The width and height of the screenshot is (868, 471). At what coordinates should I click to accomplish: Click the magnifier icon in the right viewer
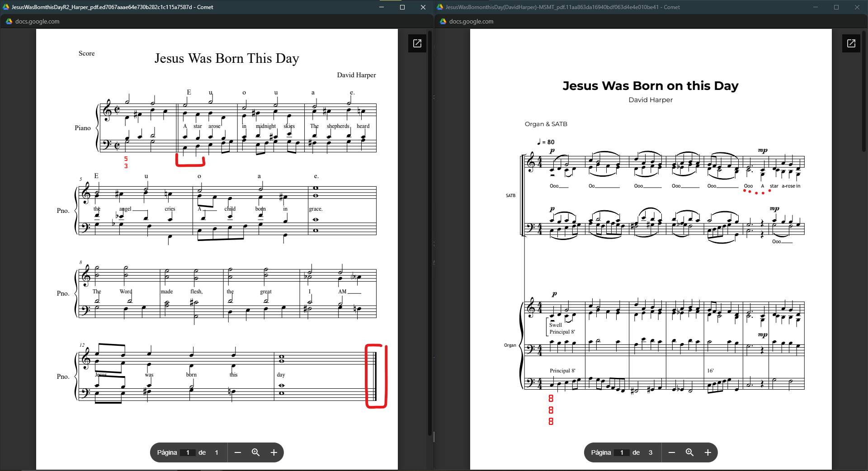[689, 452]
